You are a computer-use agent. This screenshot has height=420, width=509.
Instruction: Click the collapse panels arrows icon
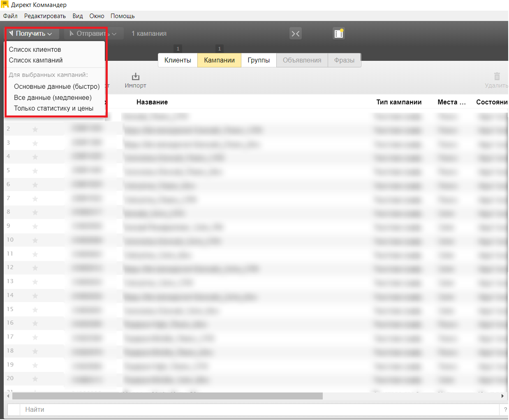[x=295, y=34]
